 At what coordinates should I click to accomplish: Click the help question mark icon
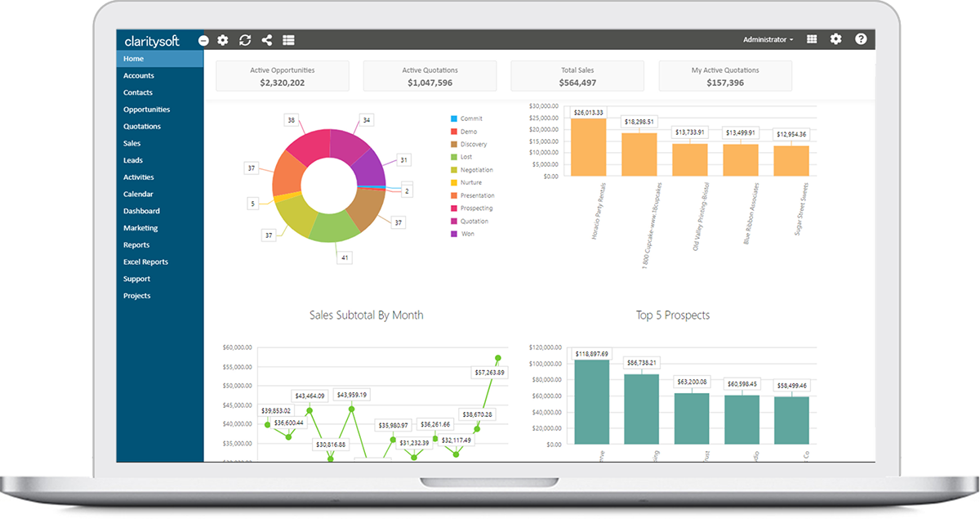pos(861,39)
